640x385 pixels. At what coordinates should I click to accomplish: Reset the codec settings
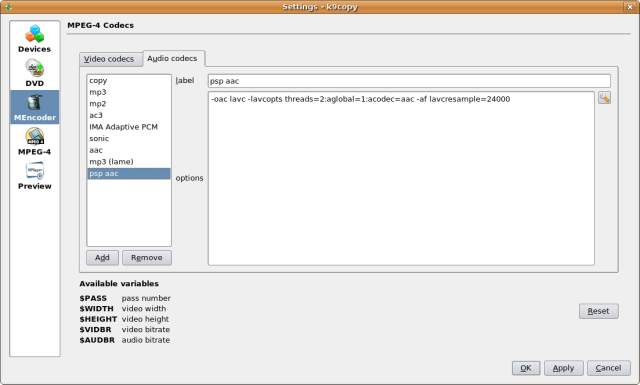pyautogui.click(x=598, y=311)
